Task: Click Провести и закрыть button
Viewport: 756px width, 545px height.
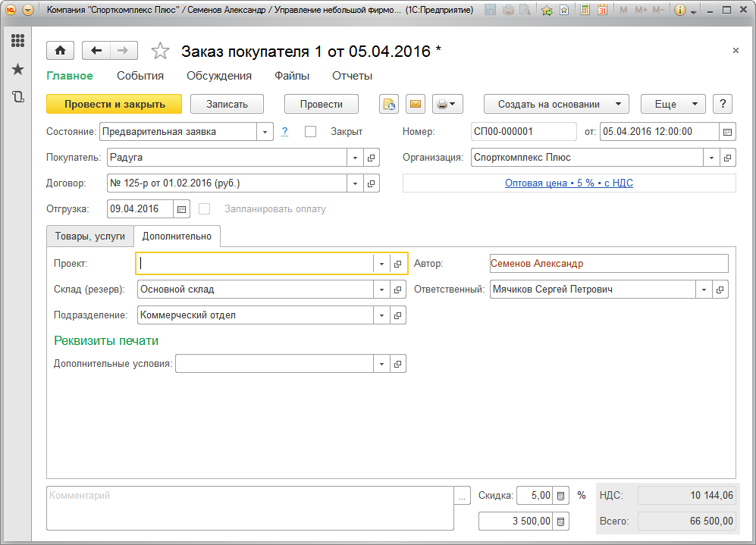Action: [114, 104]
